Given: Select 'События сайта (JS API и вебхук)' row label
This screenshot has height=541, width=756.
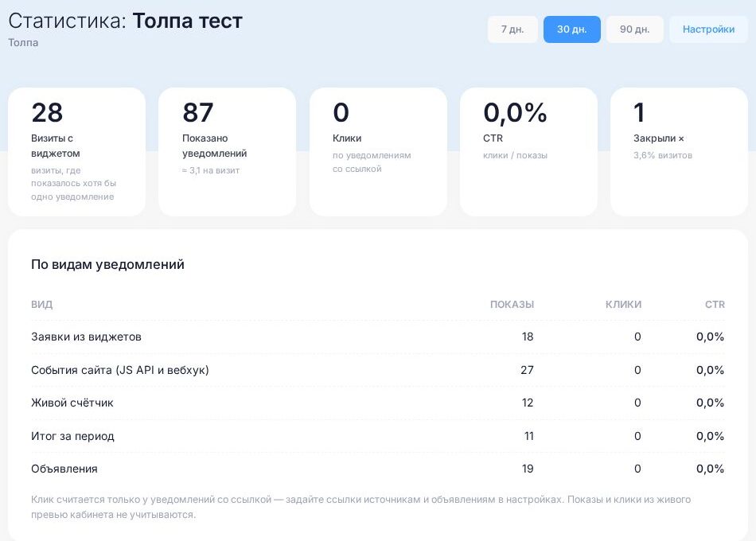Looking at the screenshot, I should pos(120,370).
